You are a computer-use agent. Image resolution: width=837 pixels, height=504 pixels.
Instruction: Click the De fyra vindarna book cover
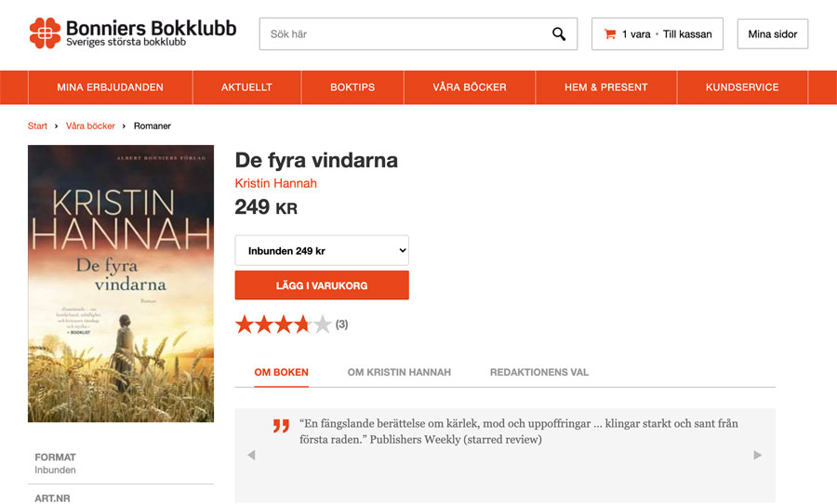pyautogui.click(x=121, y=284)
